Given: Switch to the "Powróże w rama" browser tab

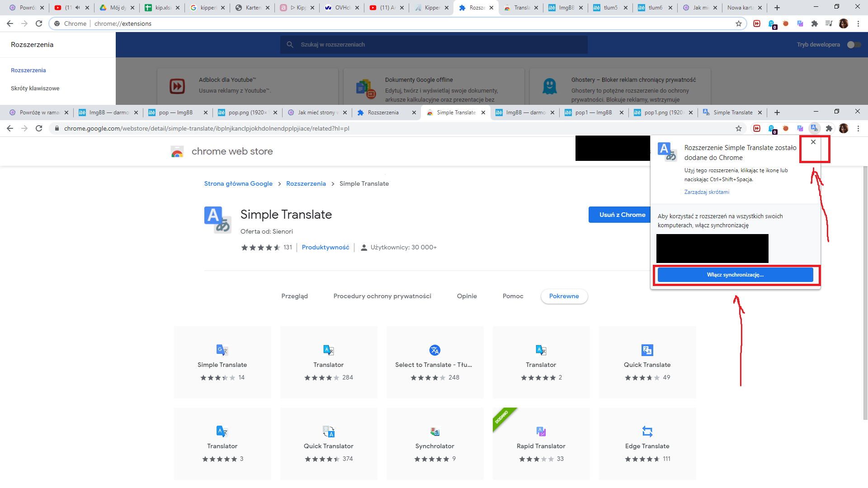Looking at the screenshot, I should pyautogui.click(x=39, y=113).
